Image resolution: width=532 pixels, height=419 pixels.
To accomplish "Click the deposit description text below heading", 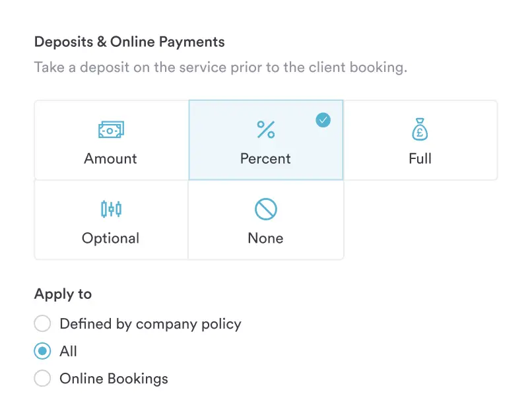I will (x=220, y=67).
